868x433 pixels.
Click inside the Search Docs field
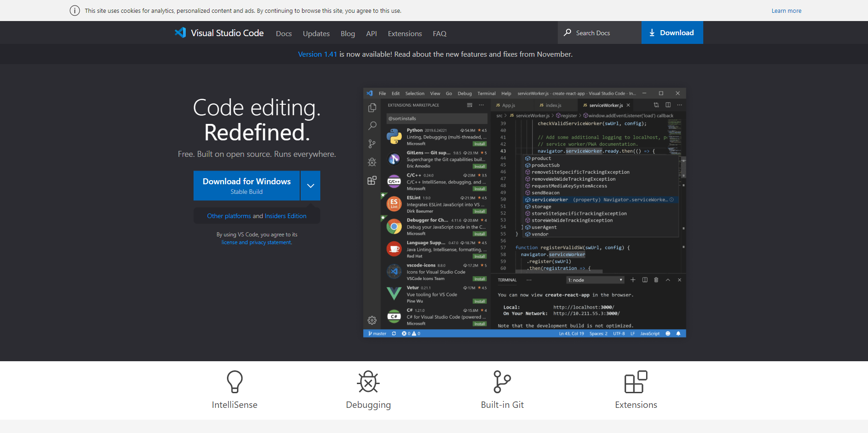pyautogui.click(x=599, y=32)
